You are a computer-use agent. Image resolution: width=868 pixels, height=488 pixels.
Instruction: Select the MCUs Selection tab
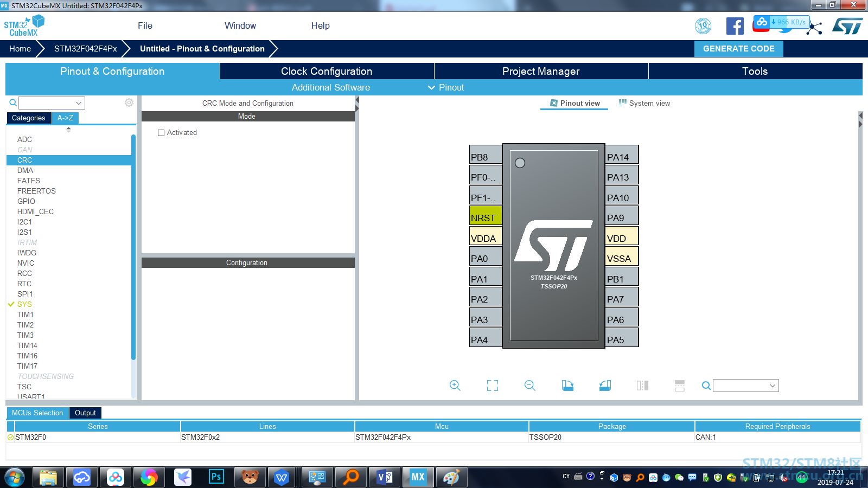pyautogui.click(x=37, y=413)
